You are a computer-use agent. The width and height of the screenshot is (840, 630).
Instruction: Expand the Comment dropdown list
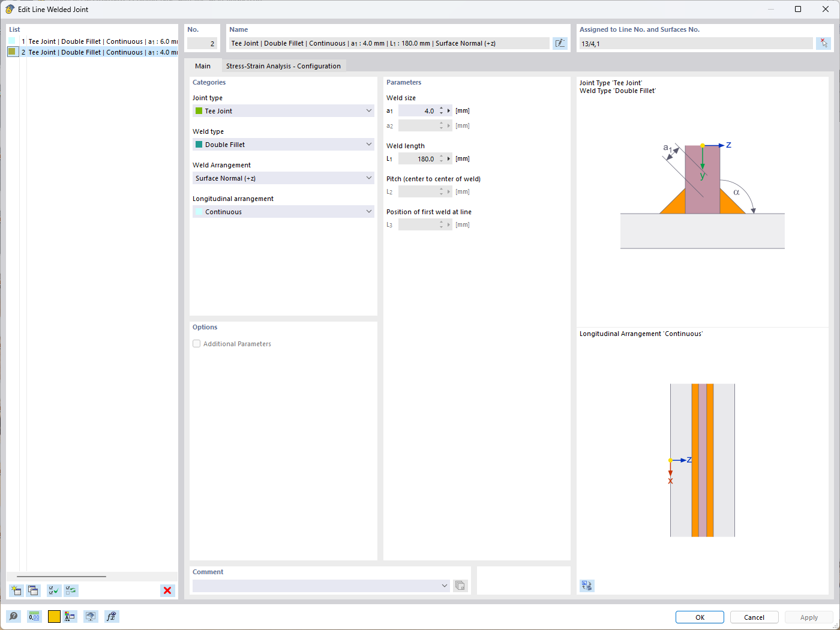click(x=445, y=586)
